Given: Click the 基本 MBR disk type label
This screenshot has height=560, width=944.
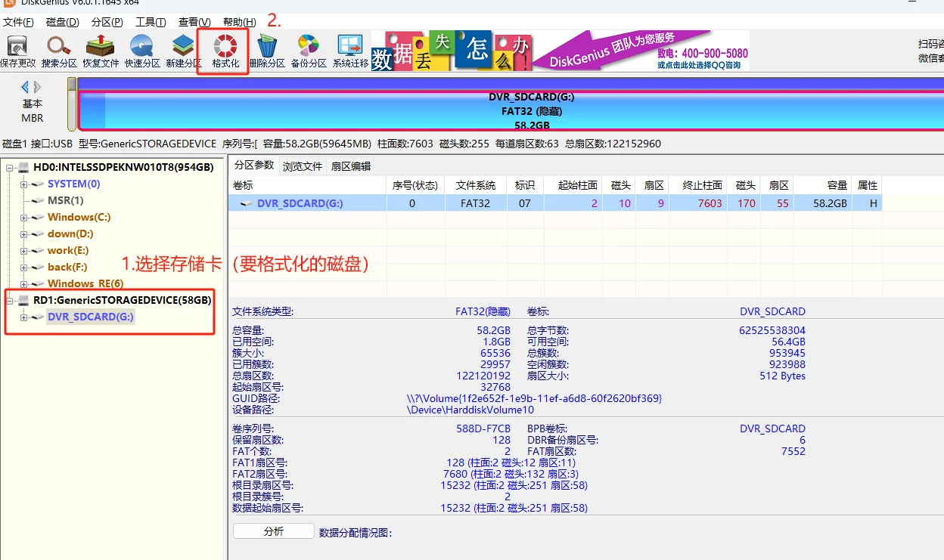Looking at the screenshot, I should (33, 111).
